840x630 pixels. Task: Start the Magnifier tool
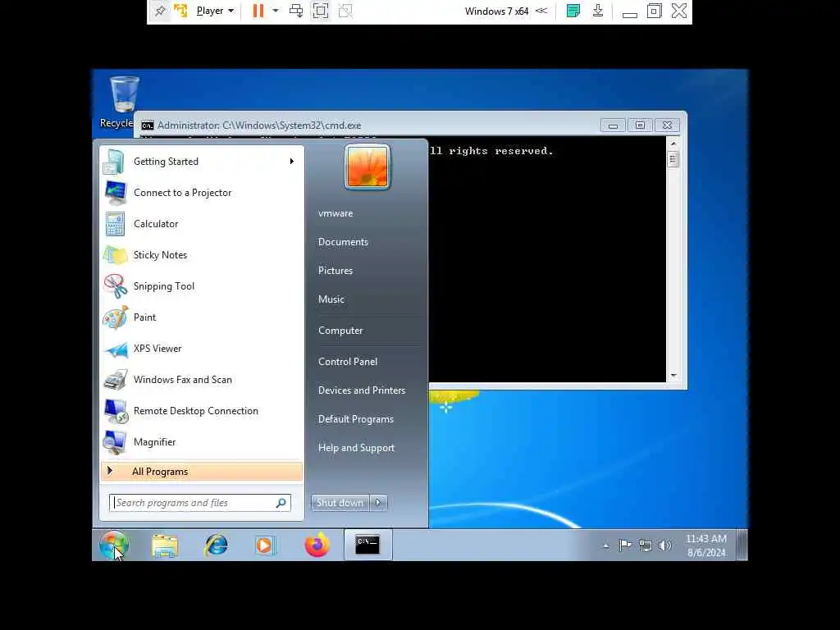202,441
